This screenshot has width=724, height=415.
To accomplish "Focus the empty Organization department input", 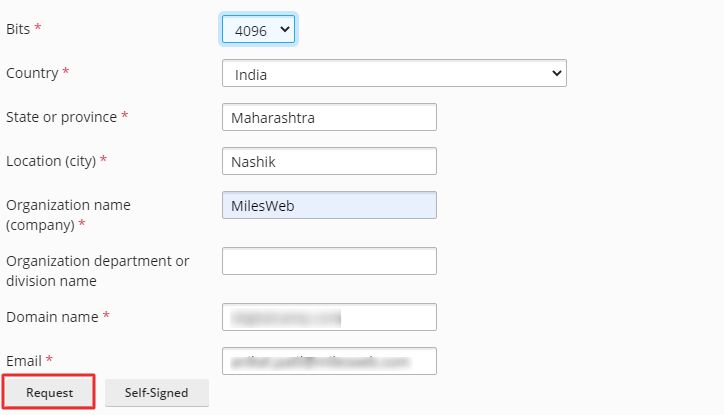I will tap(329, 261).
